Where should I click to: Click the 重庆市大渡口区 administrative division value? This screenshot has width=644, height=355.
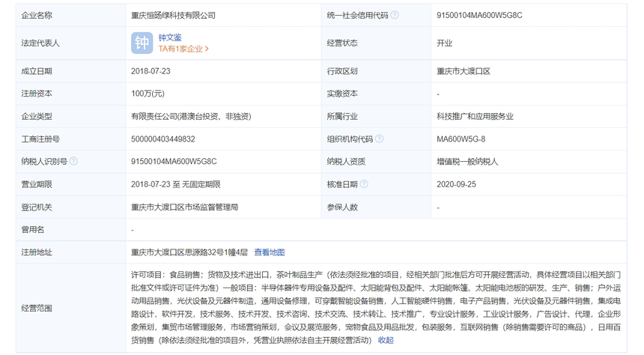coord(464,71)
